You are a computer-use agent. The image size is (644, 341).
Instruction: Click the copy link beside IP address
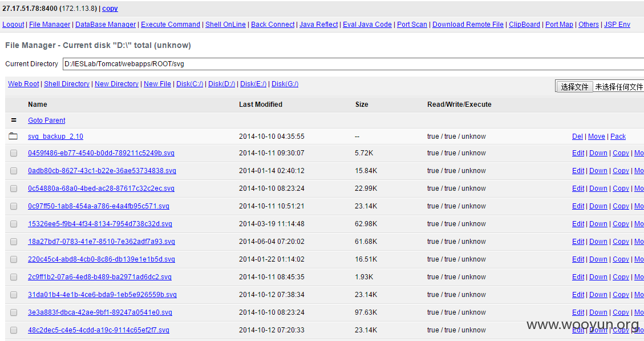tap(110, 8)
